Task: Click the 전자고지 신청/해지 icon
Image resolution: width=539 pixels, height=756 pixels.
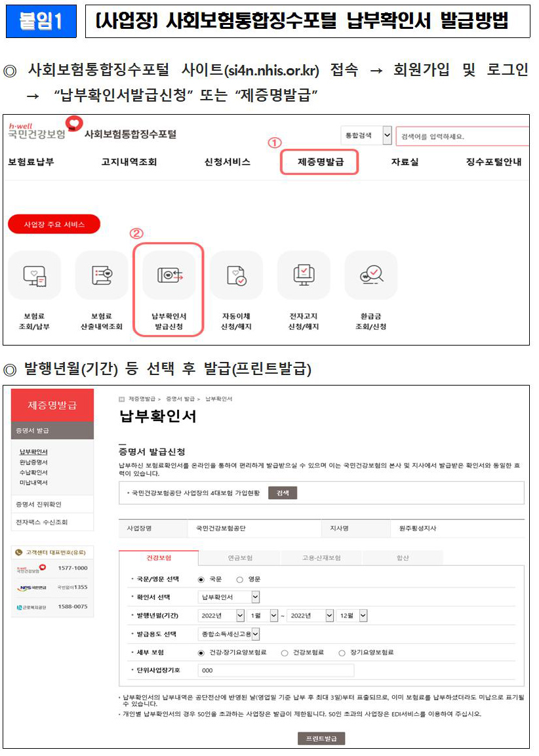Action: (304, 275)
